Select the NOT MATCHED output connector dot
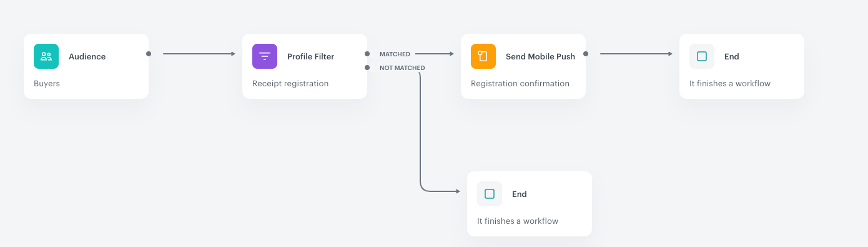This screenshot has width=868, height=247. point(367,68)
